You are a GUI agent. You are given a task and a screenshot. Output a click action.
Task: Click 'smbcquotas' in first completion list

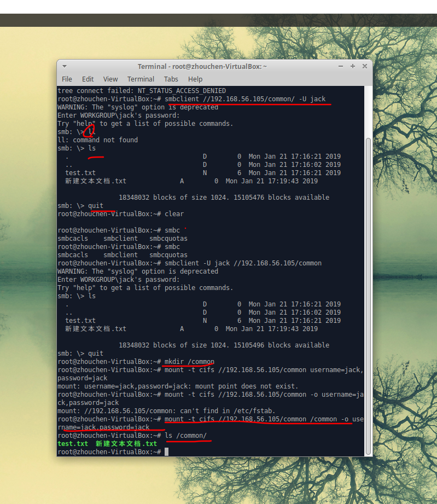coord(168,239)
